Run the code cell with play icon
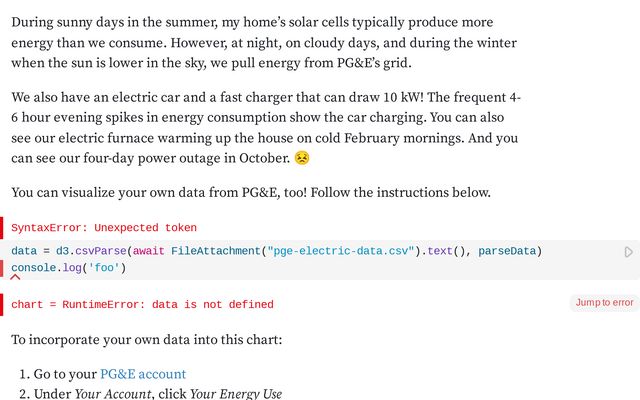 tap(629, 252)
